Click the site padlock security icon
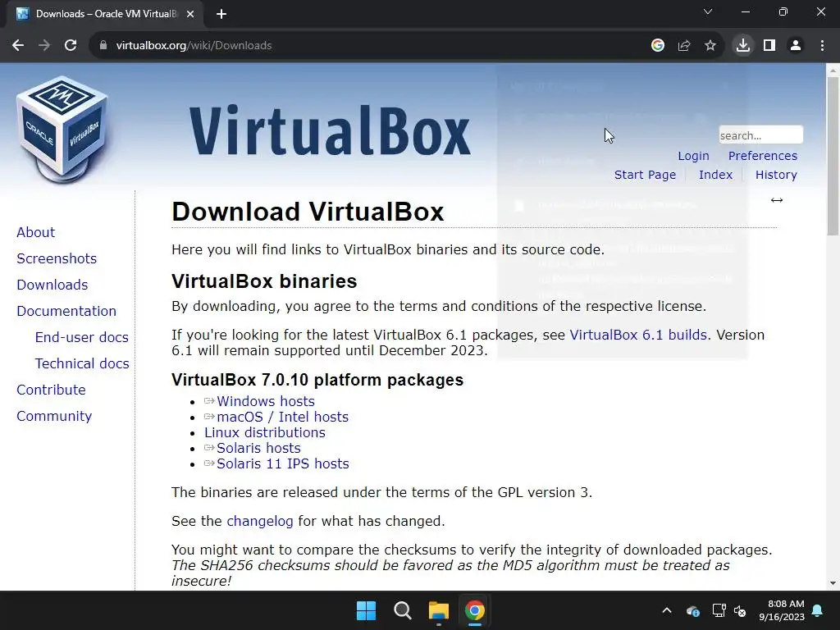This screenshot has height=630, width=840. click(x=103, y=46)
